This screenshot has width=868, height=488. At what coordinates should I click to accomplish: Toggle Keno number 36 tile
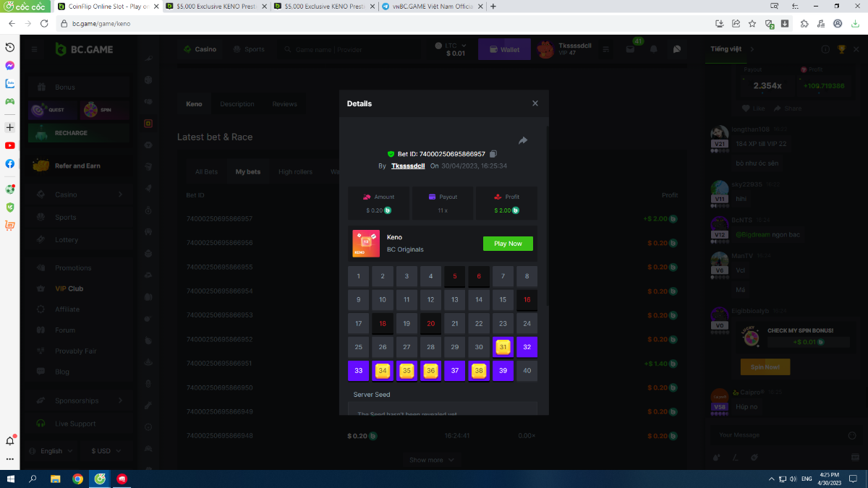click(x=430, y=371)
